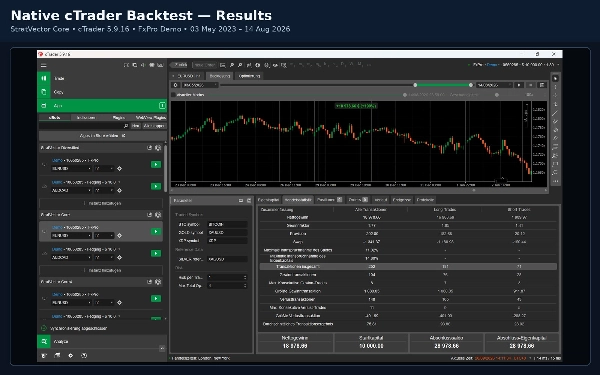The image size is (600, 375).
Task: Select the trend line drawing tool
Action: (555, 113)
